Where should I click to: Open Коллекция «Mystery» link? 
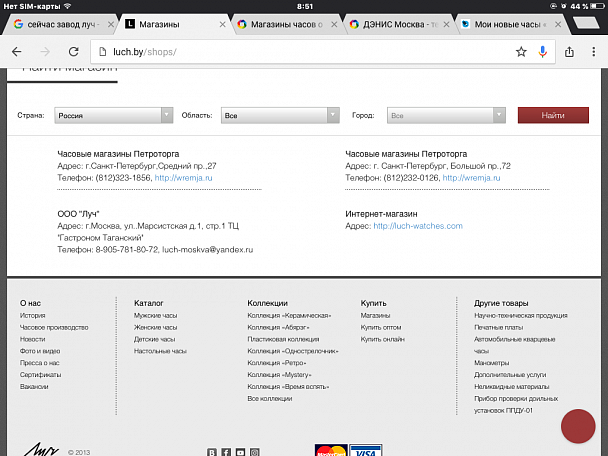(279, 375)
